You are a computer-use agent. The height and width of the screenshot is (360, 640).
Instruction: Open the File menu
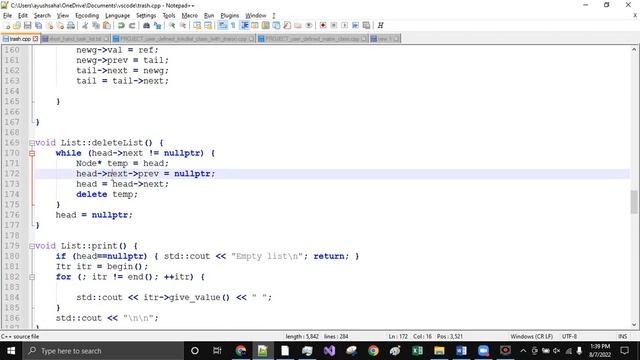click(7, 16)
